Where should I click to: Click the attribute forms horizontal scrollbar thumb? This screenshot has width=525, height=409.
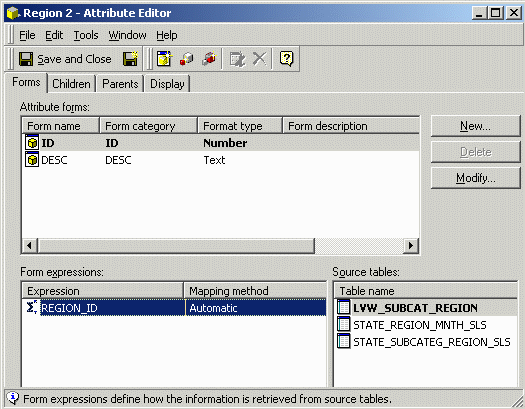click(x=176, y=246)
